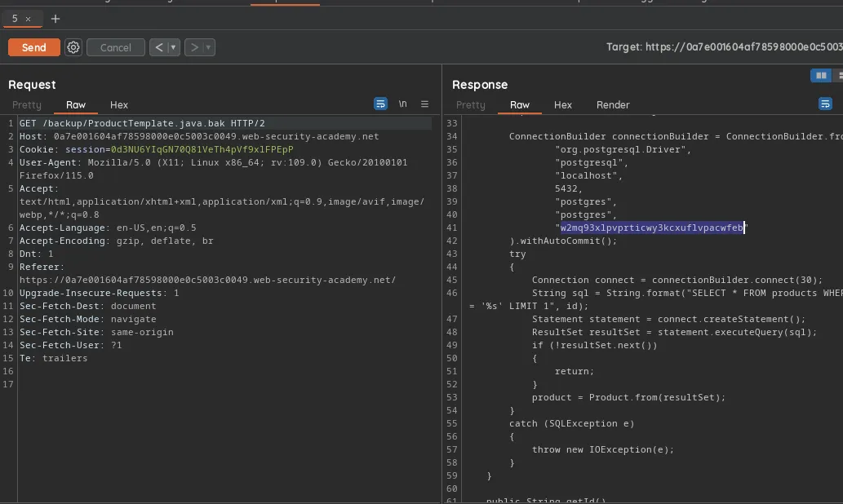Click the return; statement in response
The width and height of the screenshot is (843, 504).
tap(575, 371)
